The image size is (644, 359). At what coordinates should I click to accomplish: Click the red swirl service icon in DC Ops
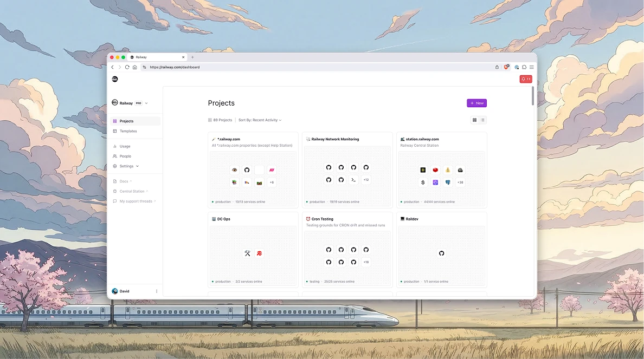click(259, 253)
